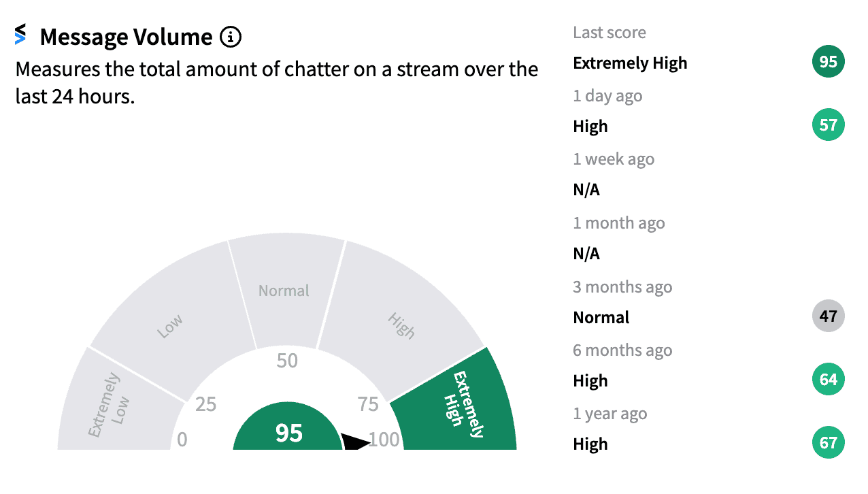
Task: Click the 64 score badge
Action: (828, 379)
